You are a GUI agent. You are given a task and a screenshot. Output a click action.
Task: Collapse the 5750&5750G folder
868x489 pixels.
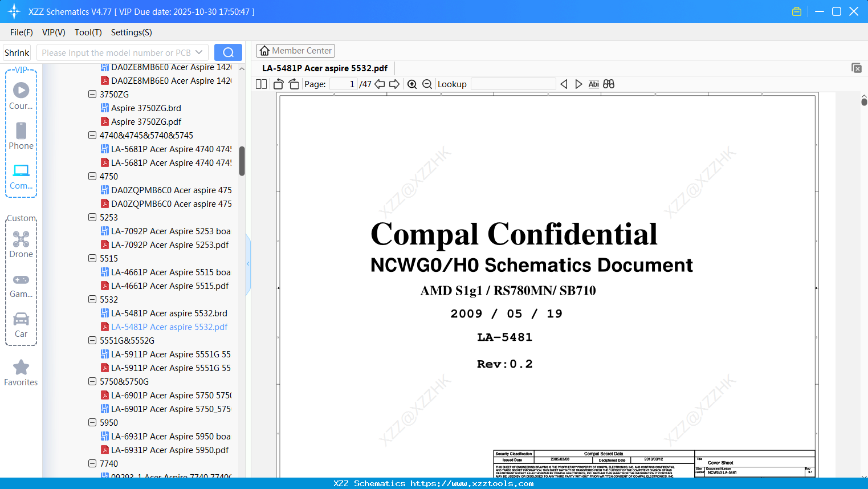92,381
